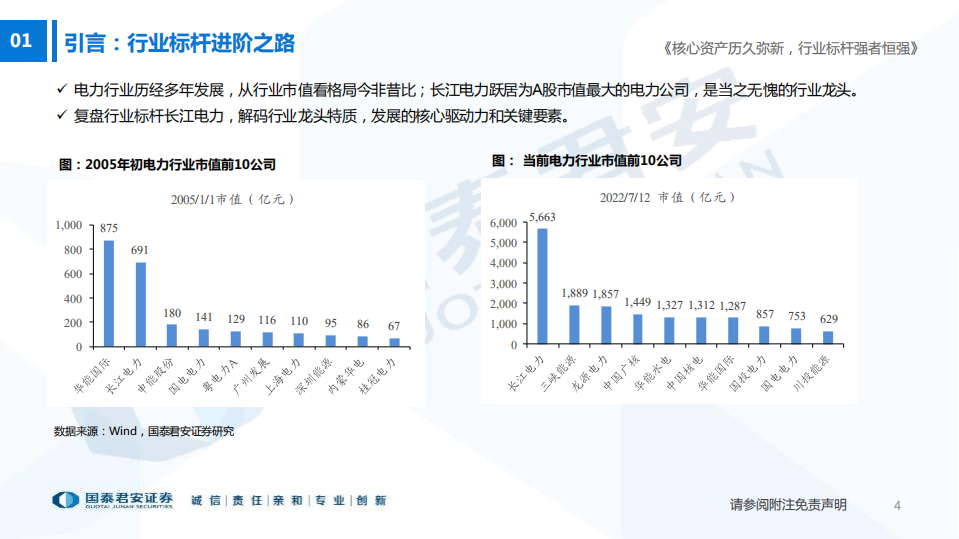Click the 6,000 y-axis tick in 2022 chart
959x539 pixels.
tap(503, 223)
